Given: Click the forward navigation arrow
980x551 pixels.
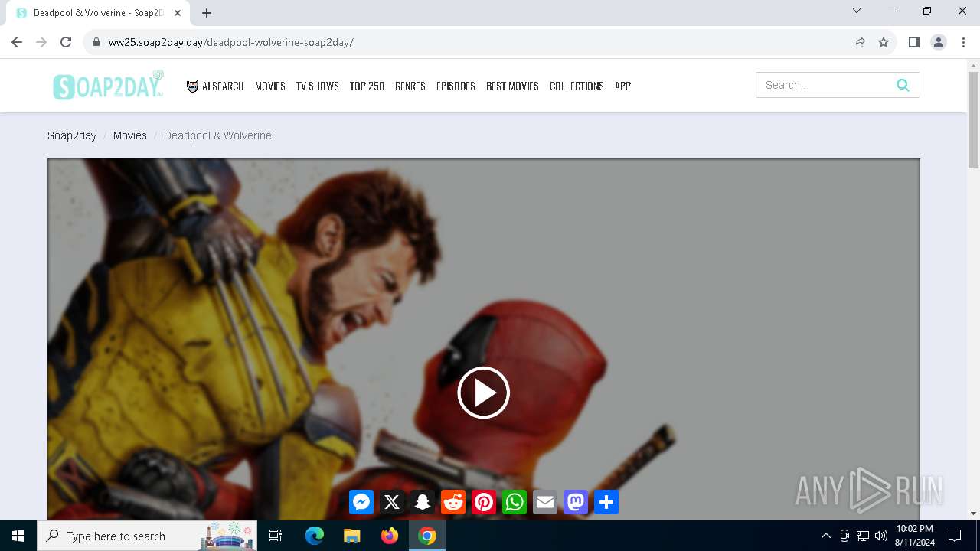Looking at the screenshot, I should (x=41, y=42).
